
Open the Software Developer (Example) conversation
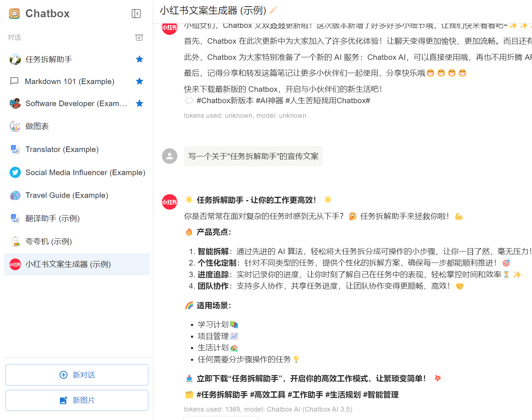pos(77,104)
